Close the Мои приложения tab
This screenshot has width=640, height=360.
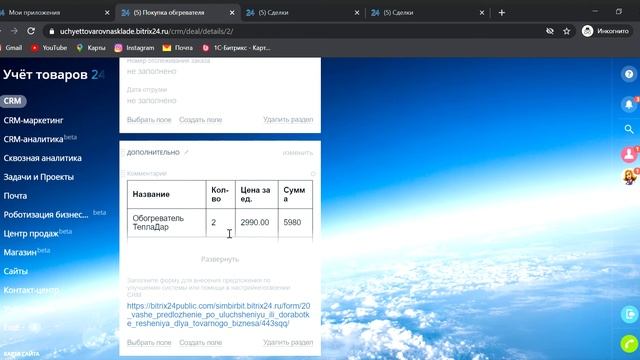click(x=107, y=13)
